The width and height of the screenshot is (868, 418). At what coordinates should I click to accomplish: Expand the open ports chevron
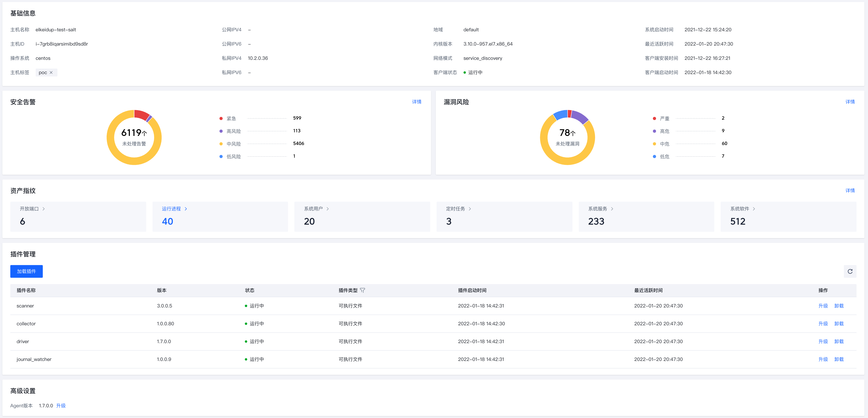[x=44, y=209]
